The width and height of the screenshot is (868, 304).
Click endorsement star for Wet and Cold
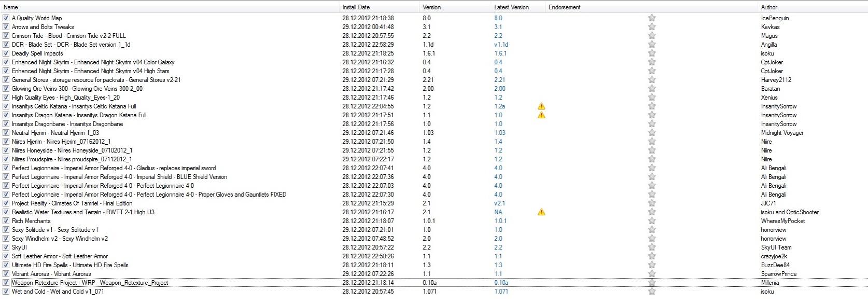tap(652, 292)
